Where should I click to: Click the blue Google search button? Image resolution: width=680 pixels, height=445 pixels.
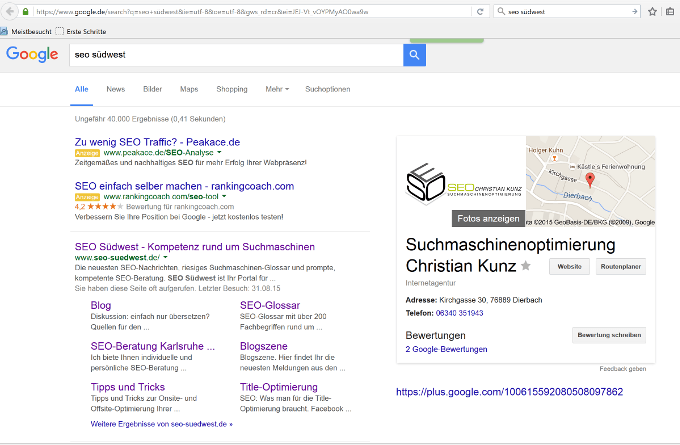click(x=415, y=55)
